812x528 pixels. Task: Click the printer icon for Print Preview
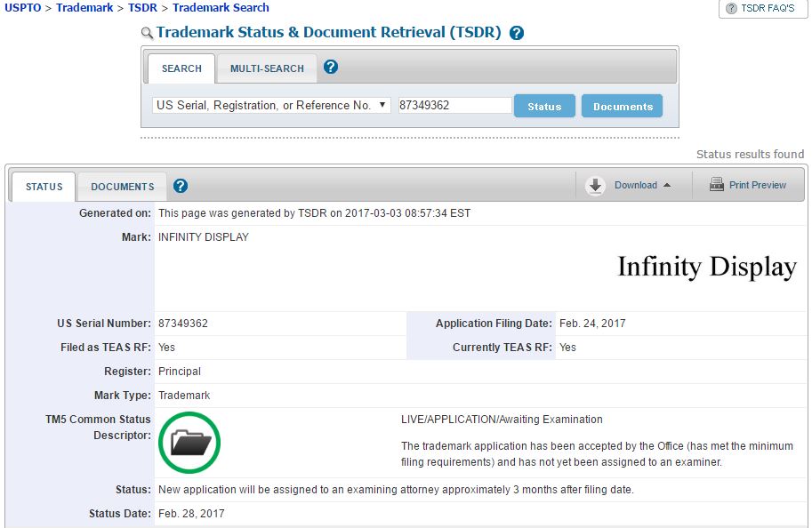(x=717, y=184)
